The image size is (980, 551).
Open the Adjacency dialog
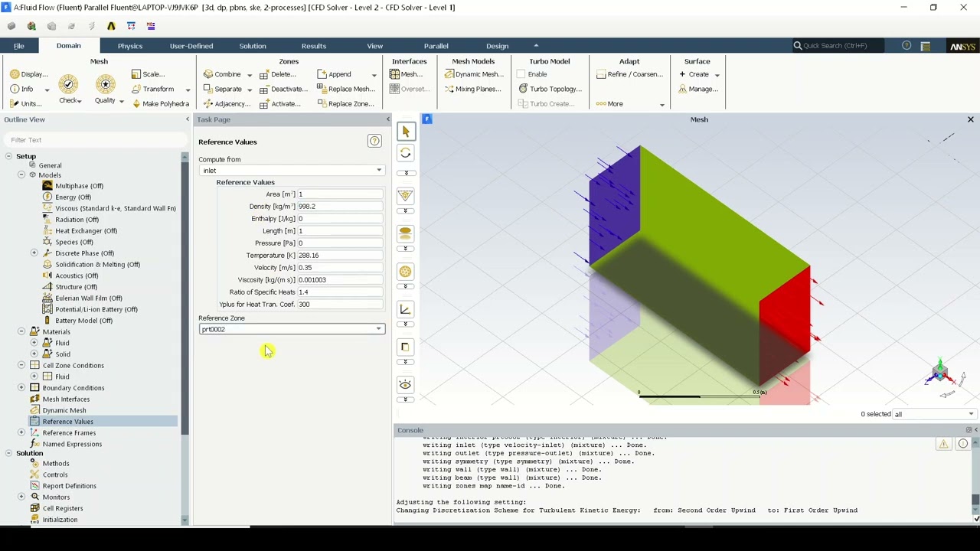tap(227, 104)
